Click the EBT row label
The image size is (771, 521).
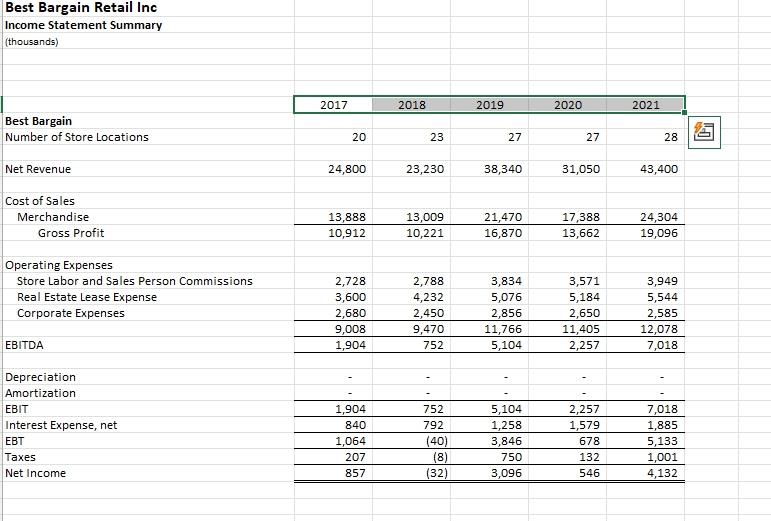point(15,441)
